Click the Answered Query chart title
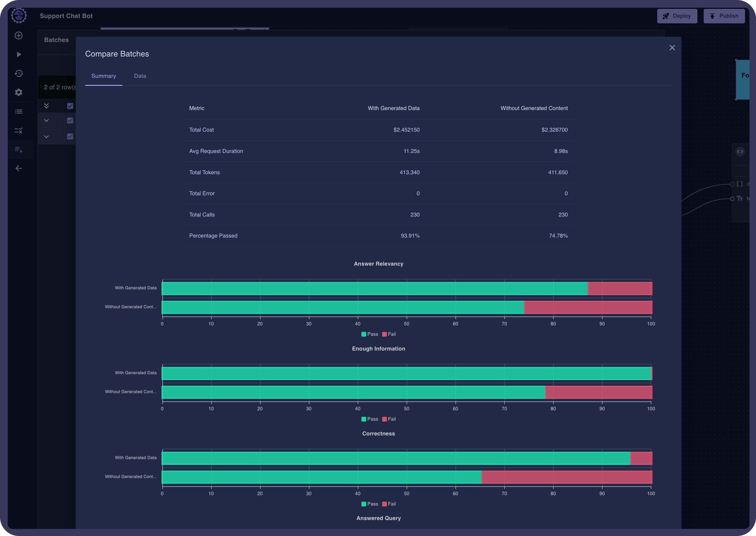Image resolution: width=756 pixels, height=536 pixels. pos(378,518)
